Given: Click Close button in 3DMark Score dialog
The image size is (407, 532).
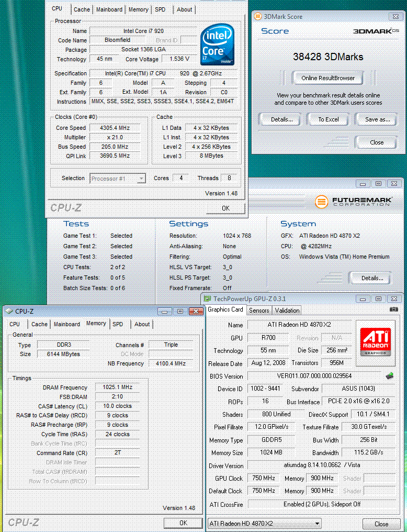Looking at the screenshot, I should tap(377, 142).
